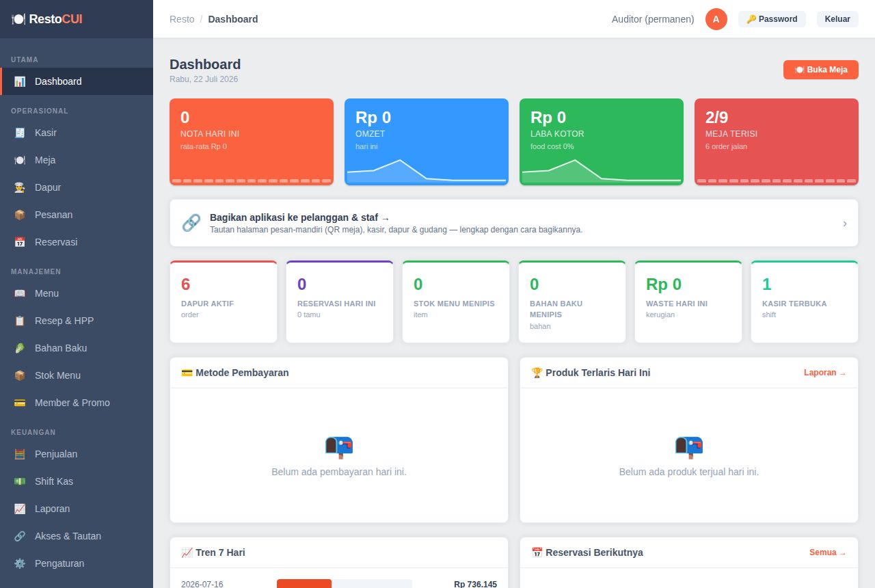Click the Dapur chef icon
Screen dimensions: 875x588
pyautogui.click(x=20, y=187)
